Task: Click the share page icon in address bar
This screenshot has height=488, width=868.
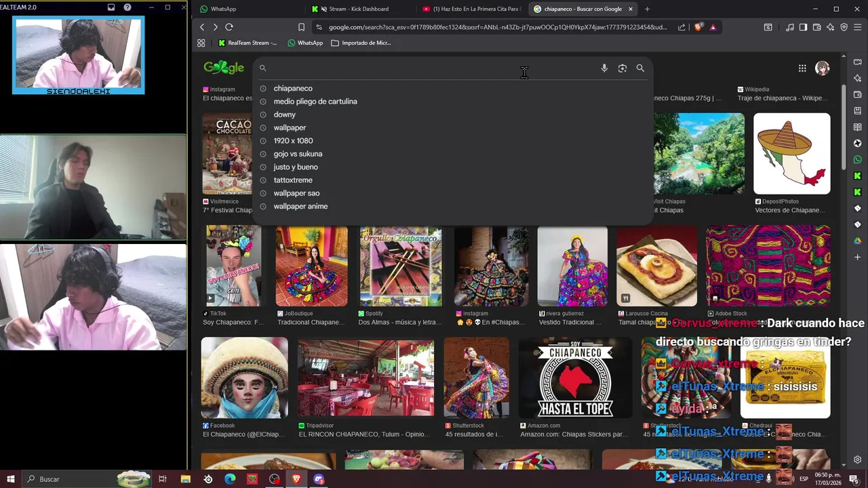Action: pos(682,27)
